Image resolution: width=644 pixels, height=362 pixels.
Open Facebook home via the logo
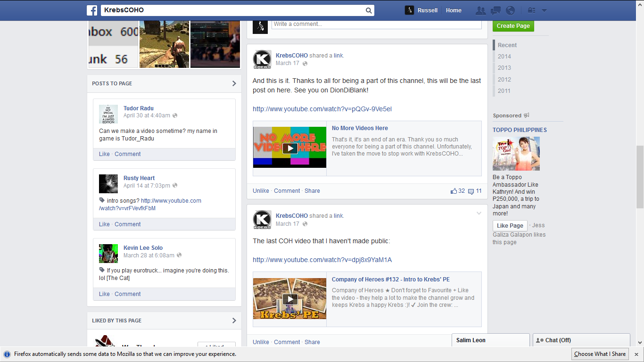[x=92, y=10]
